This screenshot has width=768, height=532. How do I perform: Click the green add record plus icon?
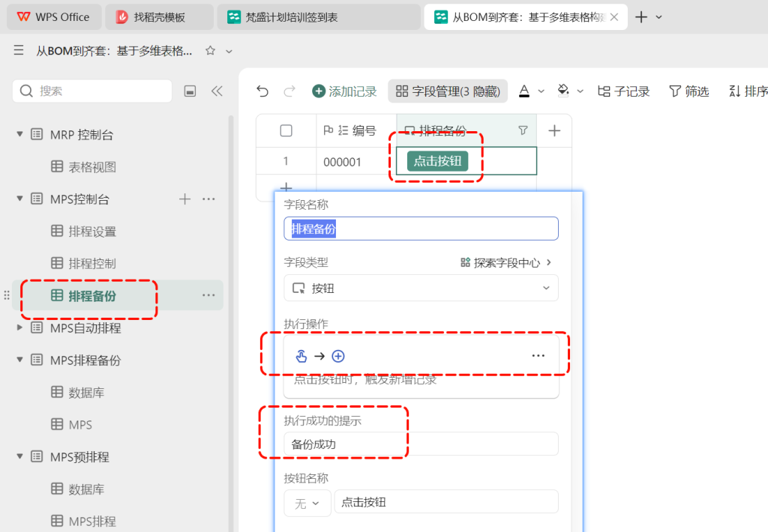(318, 91)
